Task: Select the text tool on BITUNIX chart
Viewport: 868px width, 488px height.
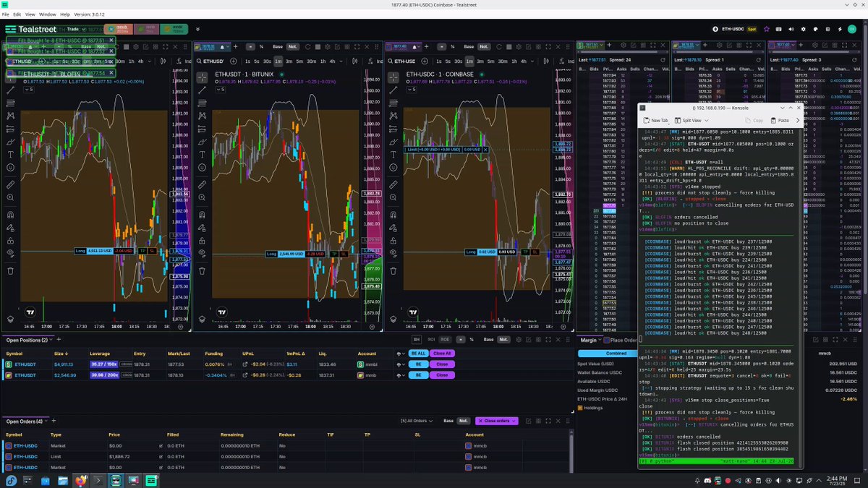Action: [202, 154]
